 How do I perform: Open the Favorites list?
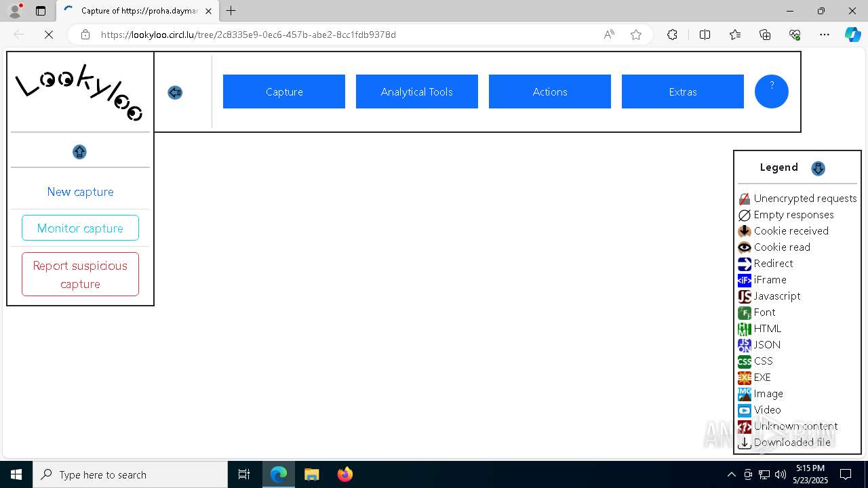click(735, 35)
